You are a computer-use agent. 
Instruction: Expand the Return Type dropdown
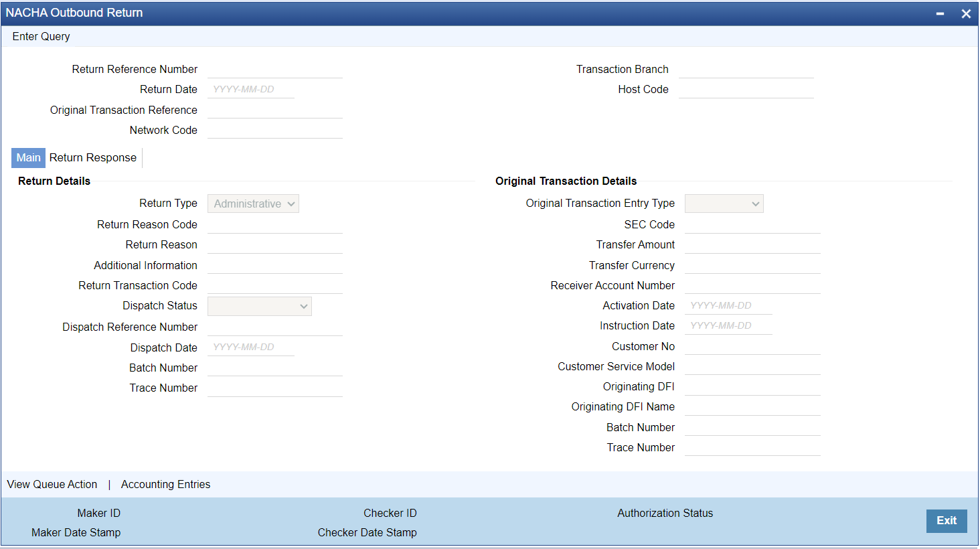(x=253, y=204)
